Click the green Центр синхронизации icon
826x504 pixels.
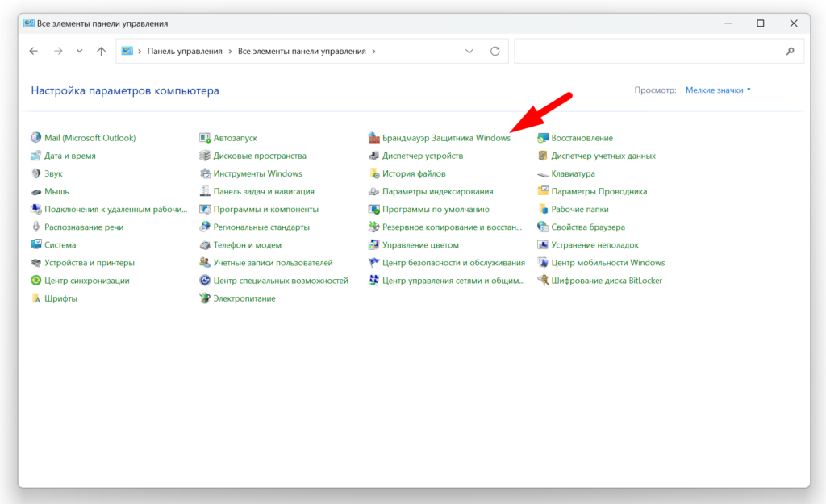35,281
